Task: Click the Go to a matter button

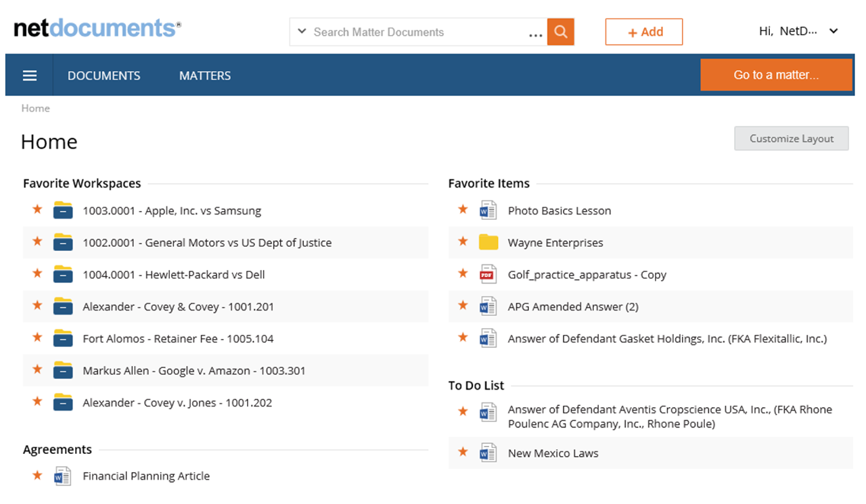Action: (x=776, y=75)
